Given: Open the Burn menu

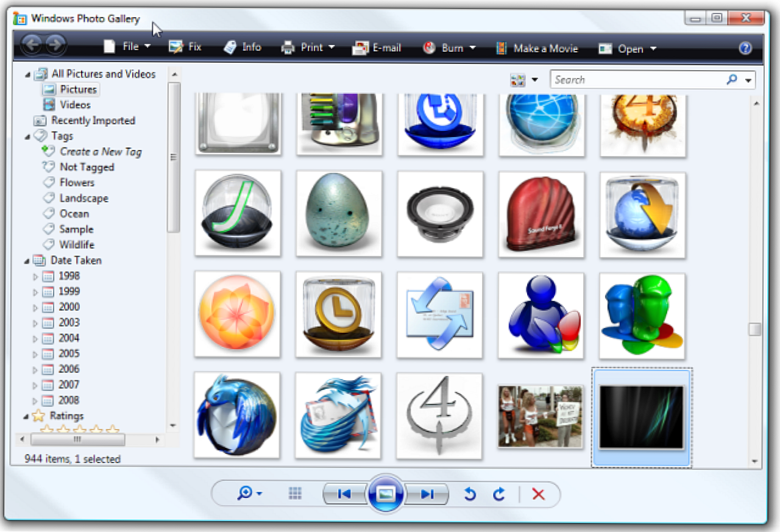Looking at the screenshot, I should pos(449,48).
